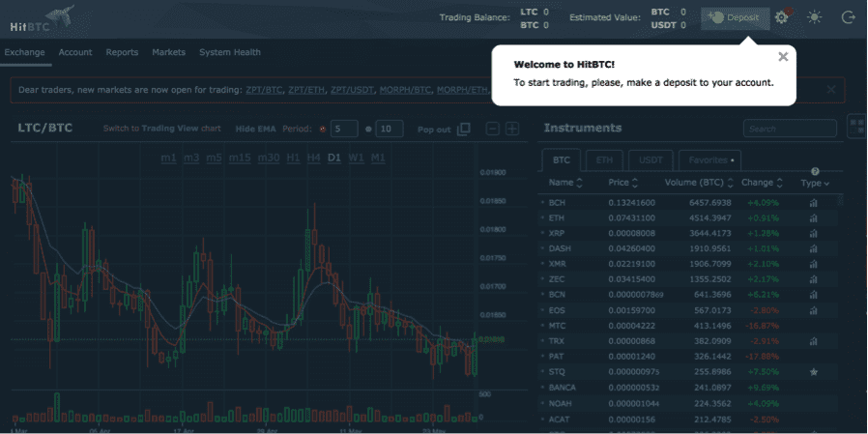868x434 pixels.
Task: Click the star icon in STQ row
Action: click(814, 372)
